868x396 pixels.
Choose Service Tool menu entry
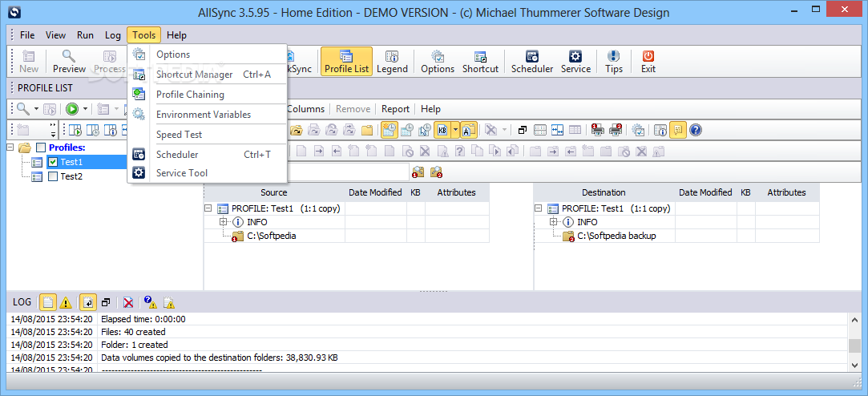pyautogui.click(x=208, y=173)
